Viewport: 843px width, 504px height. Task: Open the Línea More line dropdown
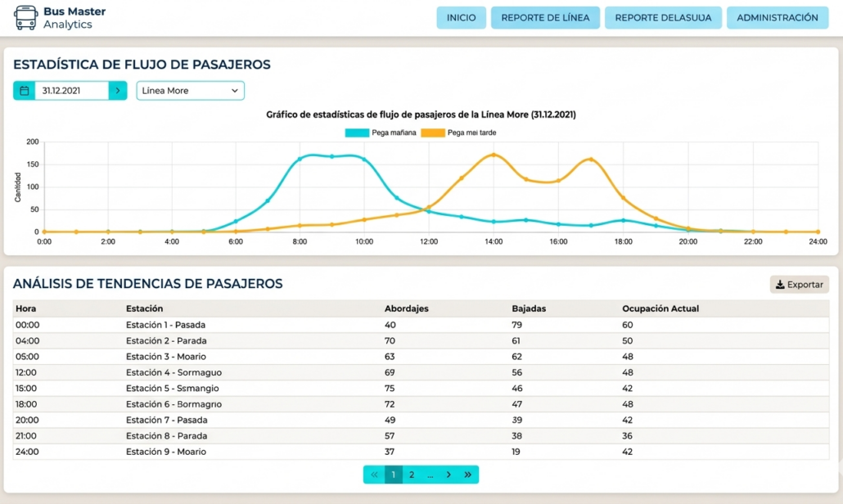[x=190, y=90]
